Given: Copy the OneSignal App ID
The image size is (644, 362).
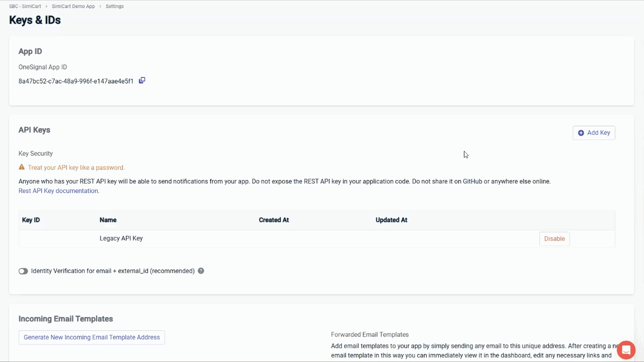Looking at the screenshot, I should click(x=142, y=80).
